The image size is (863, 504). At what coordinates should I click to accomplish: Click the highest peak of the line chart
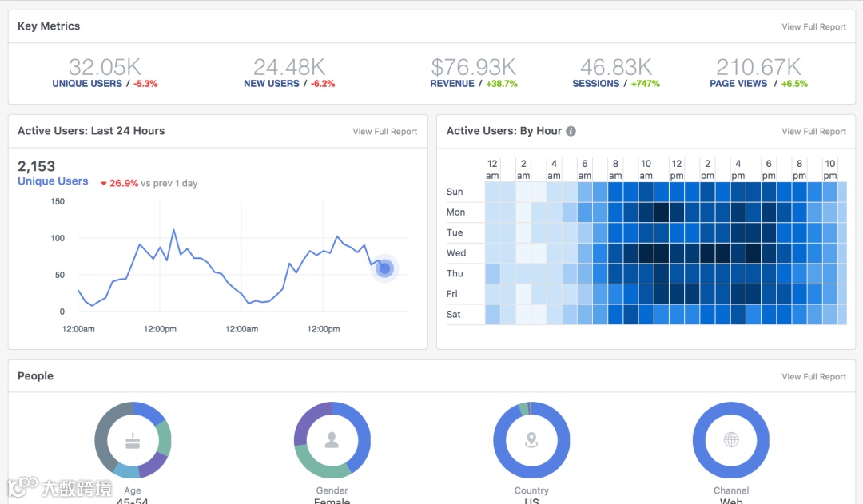174,230
